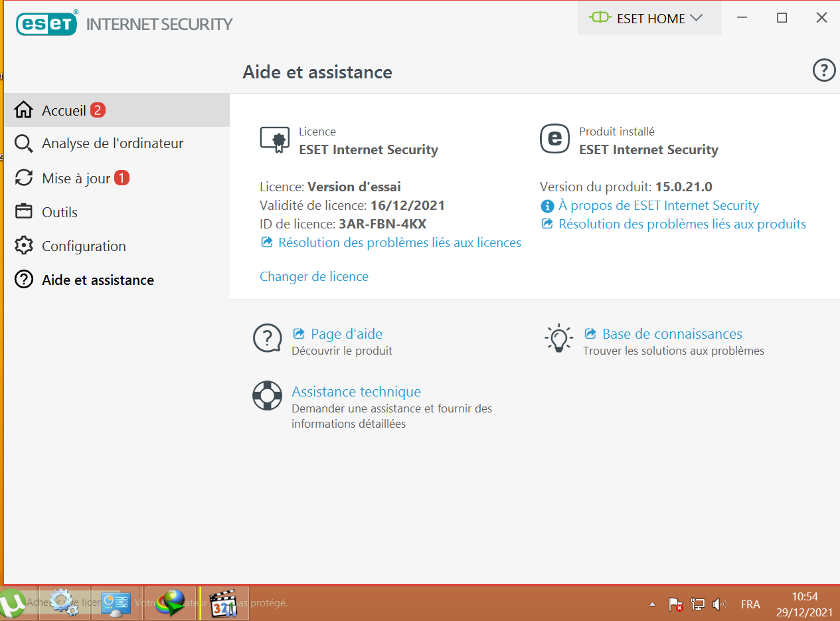Image resolution: width=840 pixels, height=621 pixels.
Task: Open the Base de connaissances link
Action: [x=672, y=334]
